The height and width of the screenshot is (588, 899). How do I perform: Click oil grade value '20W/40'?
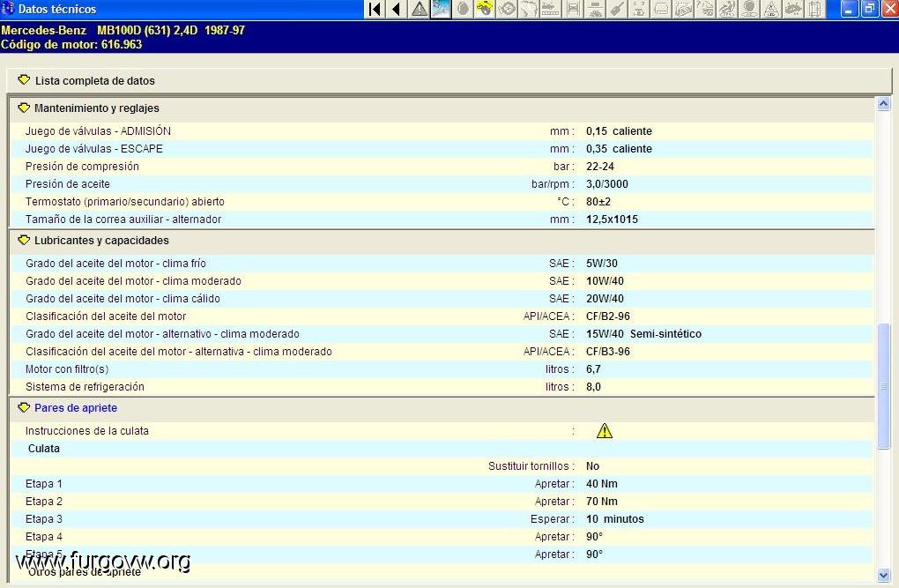pyautogui.click(x=605, y=299)
